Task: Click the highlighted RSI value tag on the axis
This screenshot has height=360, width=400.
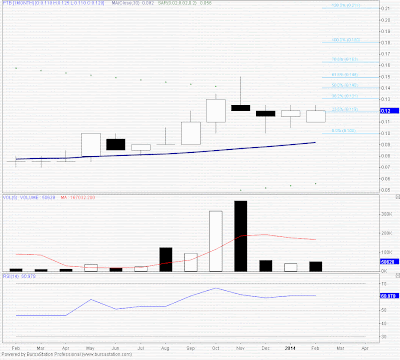Action: [x=389, y=296]
